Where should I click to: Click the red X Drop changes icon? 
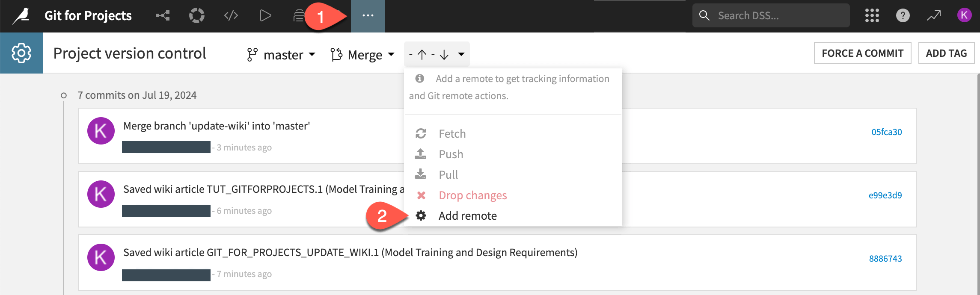[421, 195]
